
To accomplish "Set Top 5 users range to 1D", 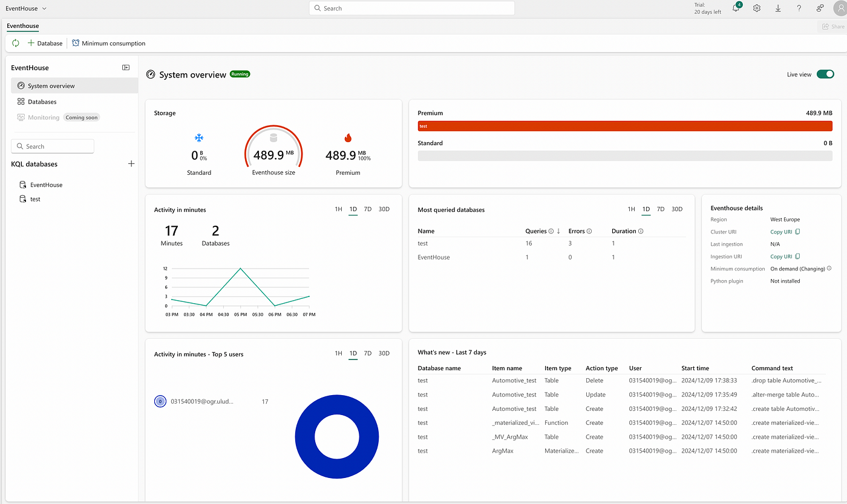I will point(353,353).
